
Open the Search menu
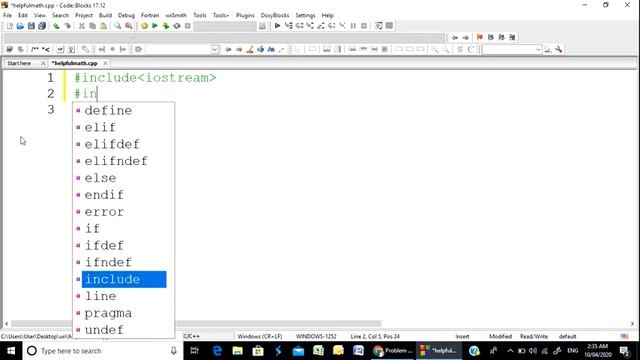[x=60, y=15]
